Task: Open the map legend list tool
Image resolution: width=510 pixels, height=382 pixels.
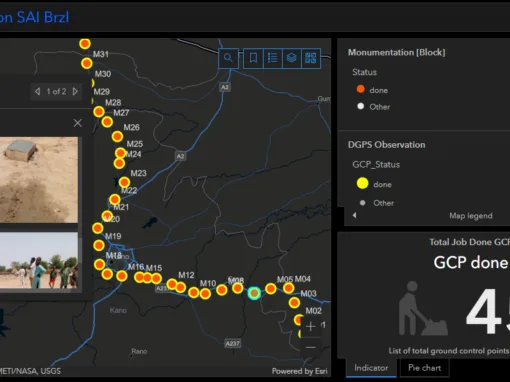Action: (273, 58)
